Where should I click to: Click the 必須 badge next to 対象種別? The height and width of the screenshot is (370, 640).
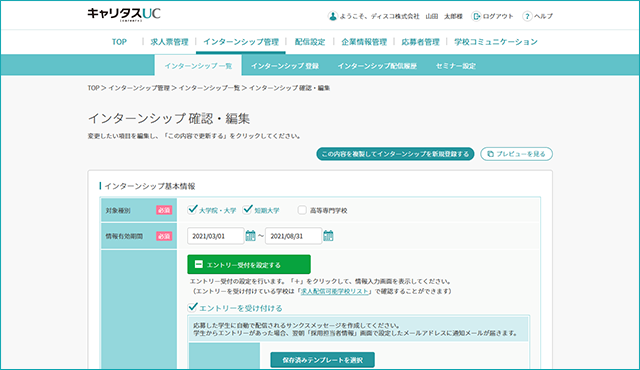pyautogui.click(x=164, y=210)
